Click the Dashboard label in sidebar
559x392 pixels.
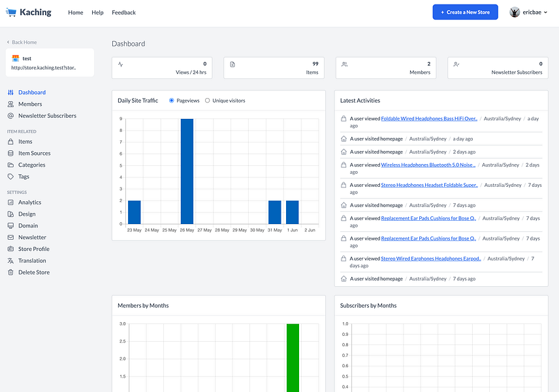coord(32,92)
